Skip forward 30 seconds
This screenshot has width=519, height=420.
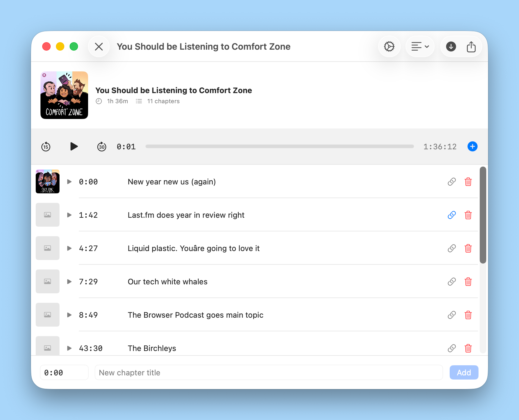tap(101, 146)
